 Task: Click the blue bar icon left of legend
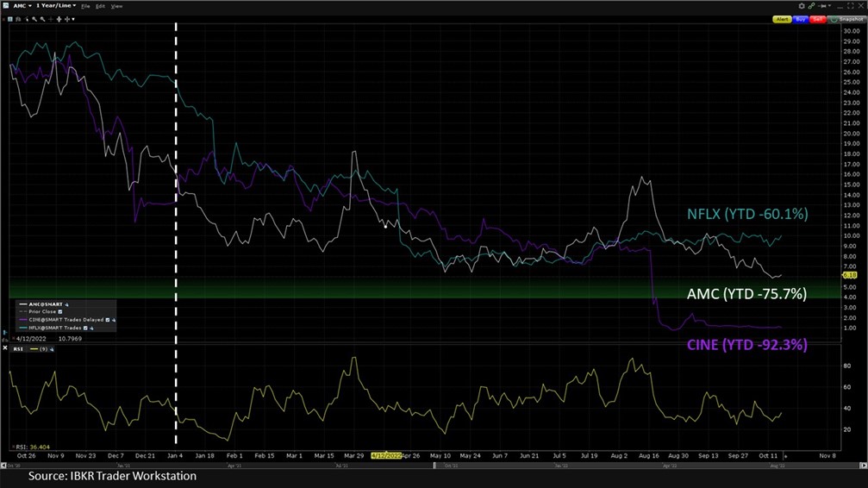coord(5,332)
